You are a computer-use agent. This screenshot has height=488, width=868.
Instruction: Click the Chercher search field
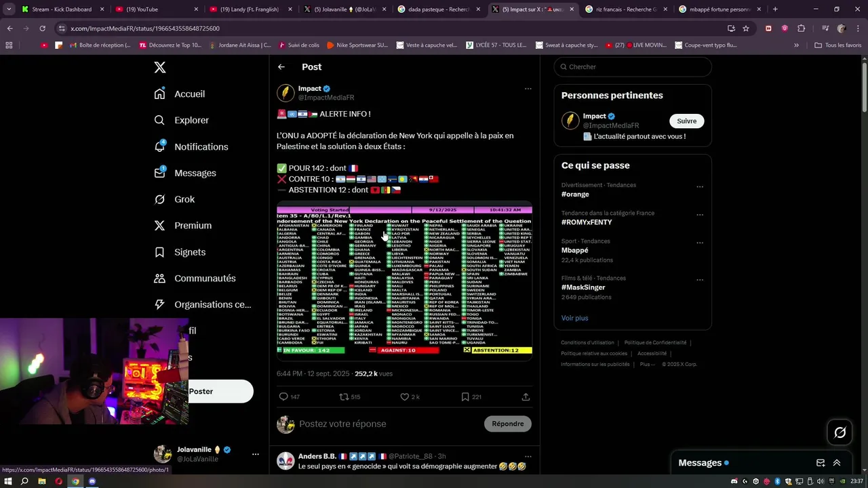tap(633, 66)
